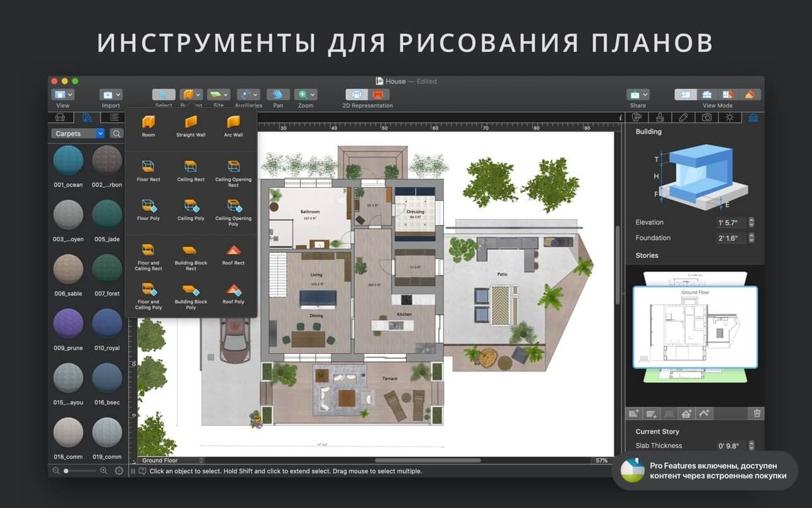Open the camera inspector panel icon
Image resolution: width=812 pixels, height=508 pixels.
tap(707, 117)
